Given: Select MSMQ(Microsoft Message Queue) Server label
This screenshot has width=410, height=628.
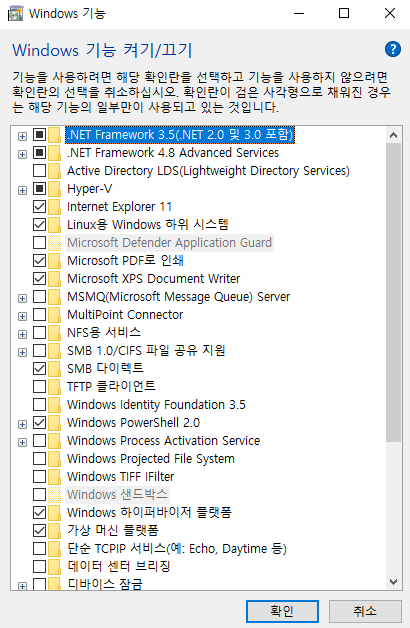Looking at the screenshot, I should pos(179,296).
